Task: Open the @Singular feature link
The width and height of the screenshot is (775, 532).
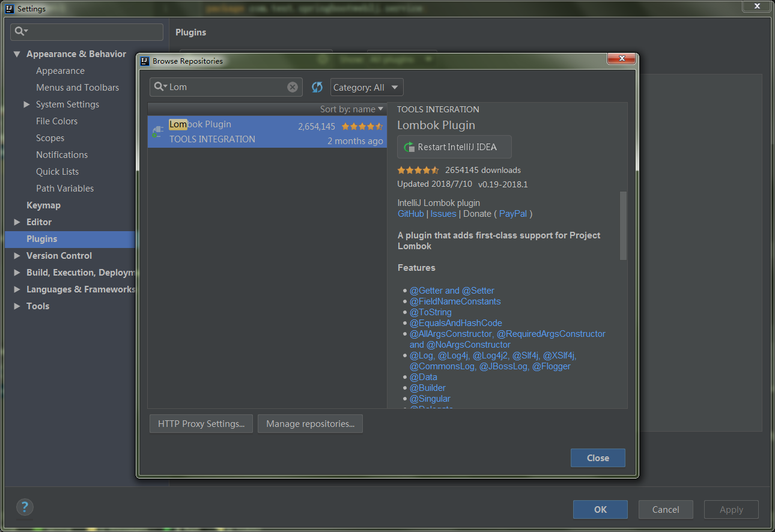Action: (x=430, y=399)
